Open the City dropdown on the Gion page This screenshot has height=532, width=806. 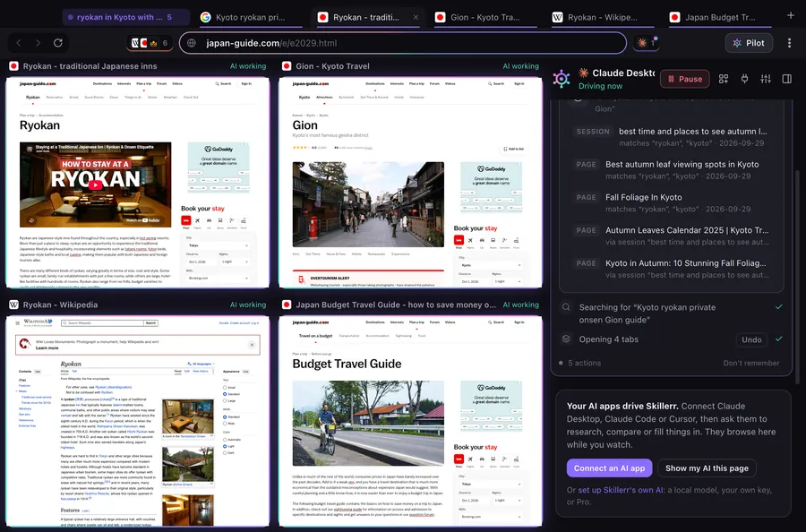(491, 265)
